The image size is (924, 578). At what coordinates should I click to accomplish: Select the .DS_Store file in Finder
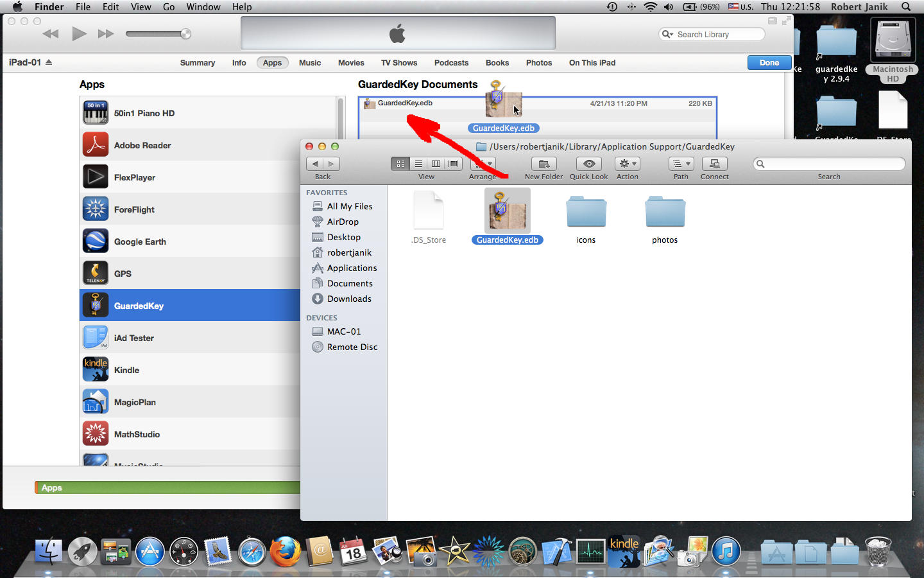429,218
